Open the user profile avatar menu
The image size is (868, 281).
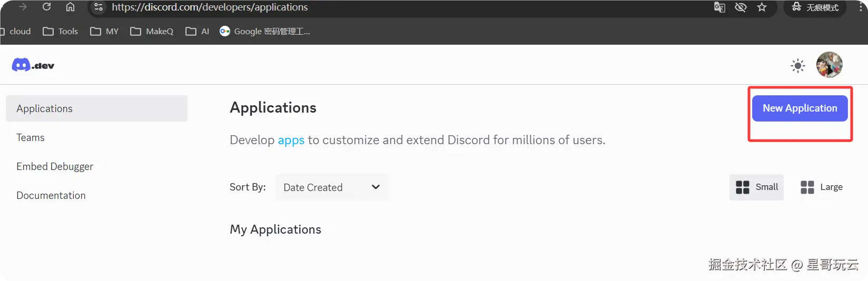(829, 65)
